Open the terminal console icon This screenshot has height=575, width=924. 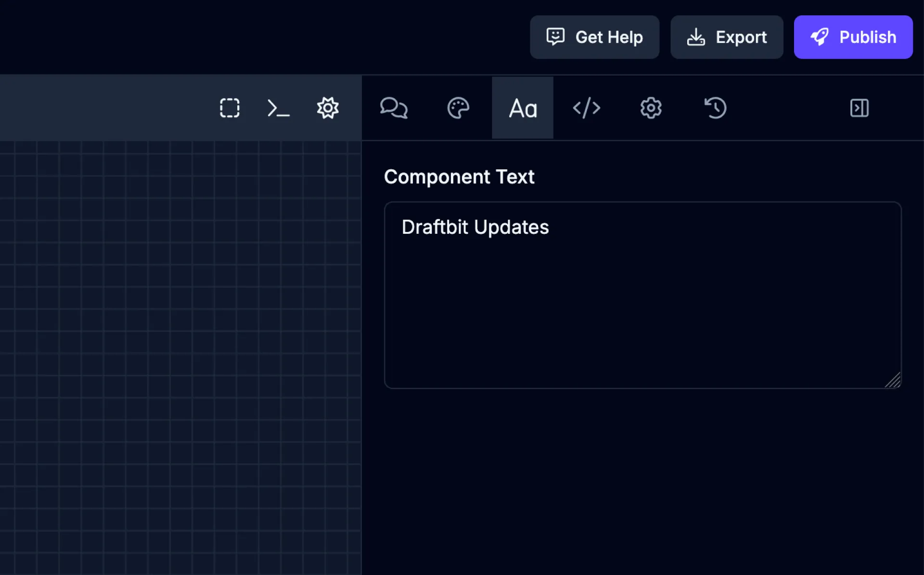[x=278, y=108]
